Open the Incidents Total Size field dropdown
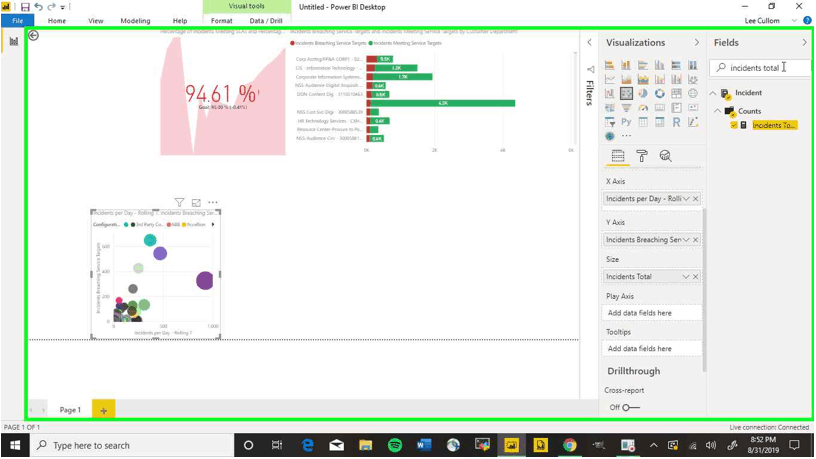Image resolution: width=816 pixels, height=459 pixels. 686,276
